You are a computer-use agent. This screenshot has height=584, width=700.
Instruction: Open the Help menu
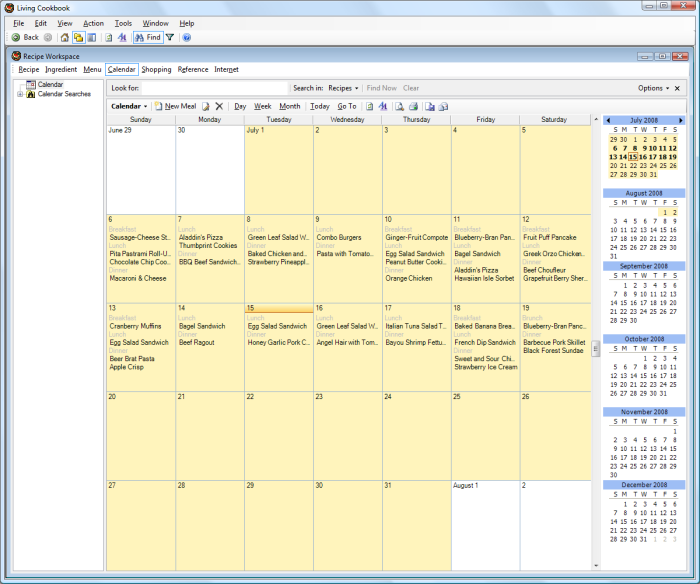187,23
